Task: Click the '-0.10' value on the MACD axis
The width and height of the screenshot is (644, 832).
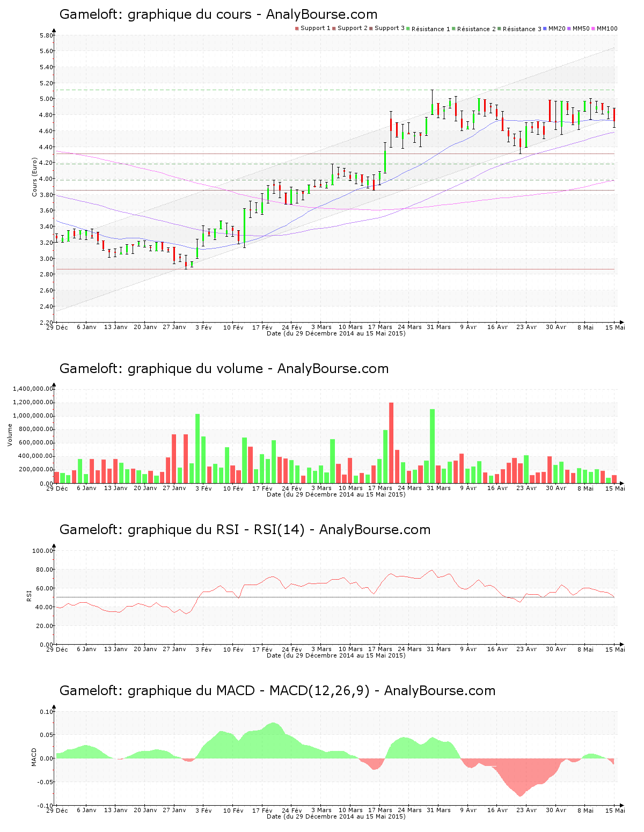Action: 46,806
